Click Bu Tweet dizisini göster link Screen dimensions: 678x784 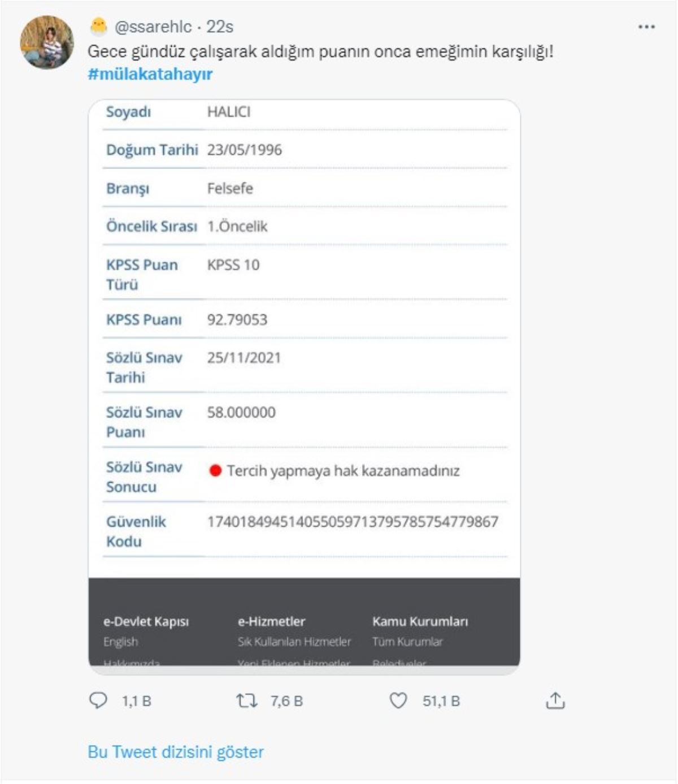coord(176,752)
